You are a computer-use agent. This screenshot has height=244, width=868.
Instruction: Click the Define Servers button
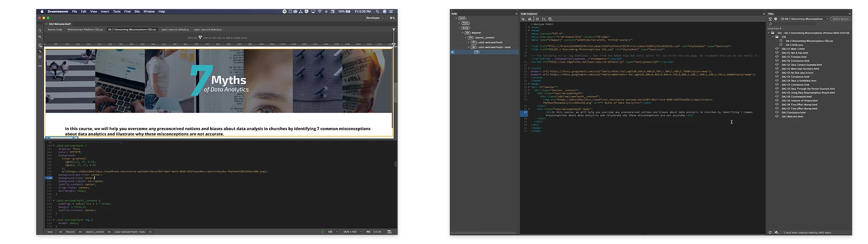click(840, 19)
